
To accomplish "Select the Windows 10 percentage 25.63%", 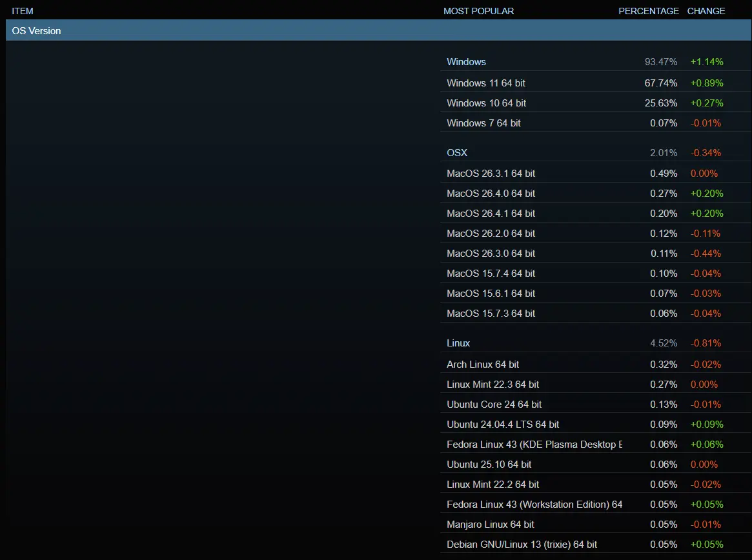I will 661,103.
